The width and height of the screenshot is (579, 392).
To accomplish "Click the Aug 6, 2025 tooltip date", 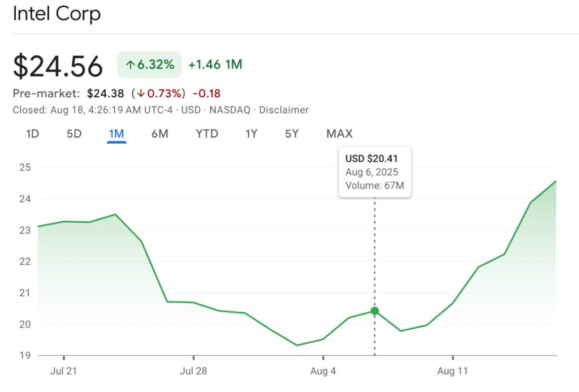I will 371,172.
